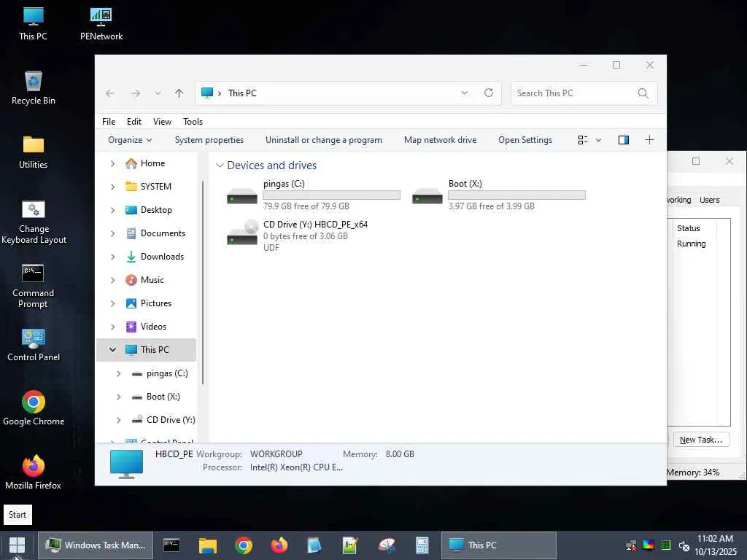Viewport: 747px width, 560px height.
Task: Open the Organize dropdown
Action: (x=130, y=140)
